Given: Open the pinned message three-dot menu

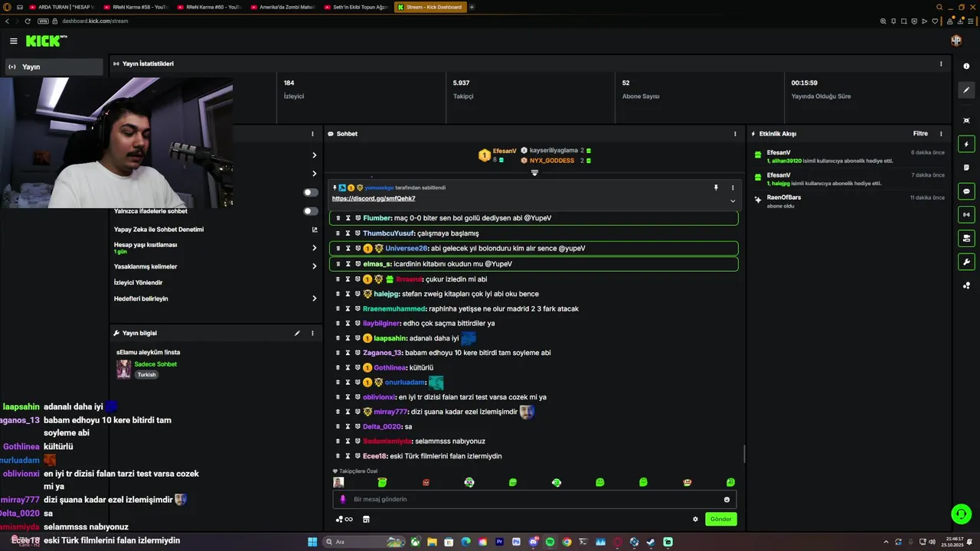Looking at the screenshot, I should pyautogui.click(x=733, y=187).
